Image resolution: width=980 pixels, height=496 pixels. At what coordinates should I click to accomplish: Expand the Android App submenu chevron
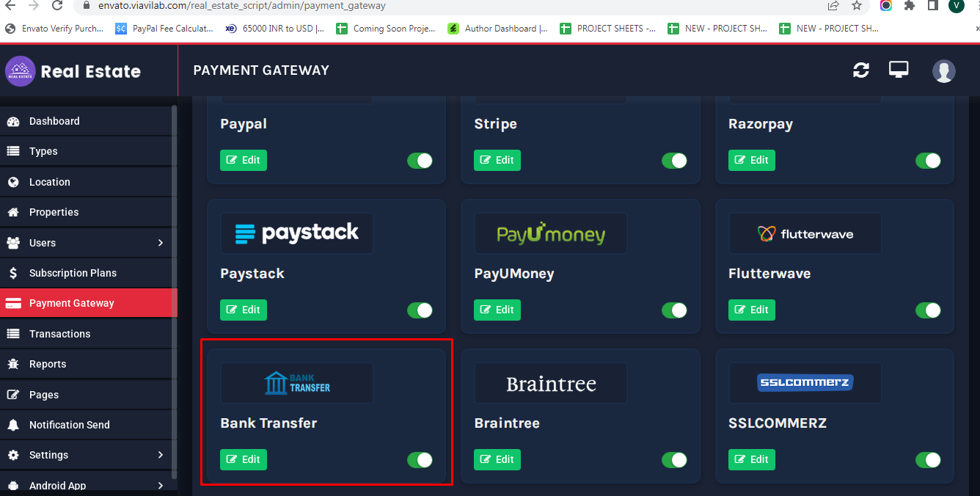(161, 486)
